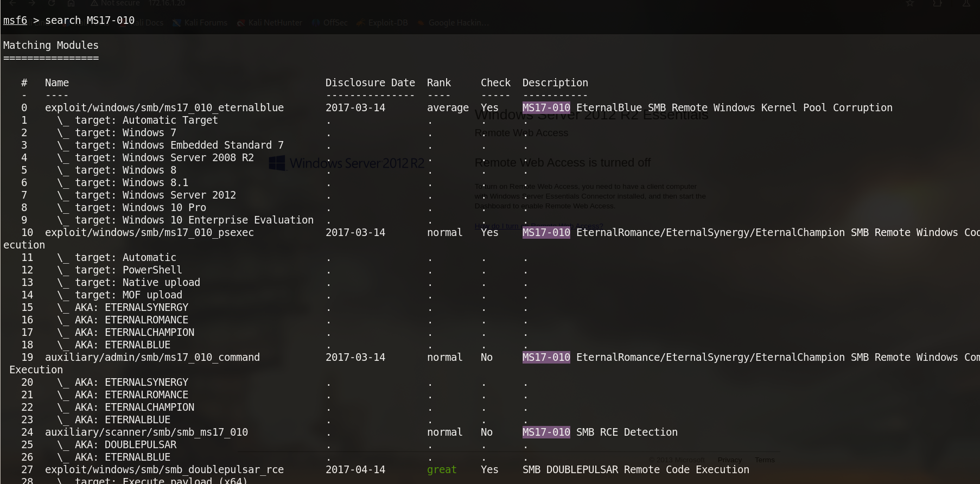Click highlighted MS17-010 in SMB RCE Detection row

[546, 432]
